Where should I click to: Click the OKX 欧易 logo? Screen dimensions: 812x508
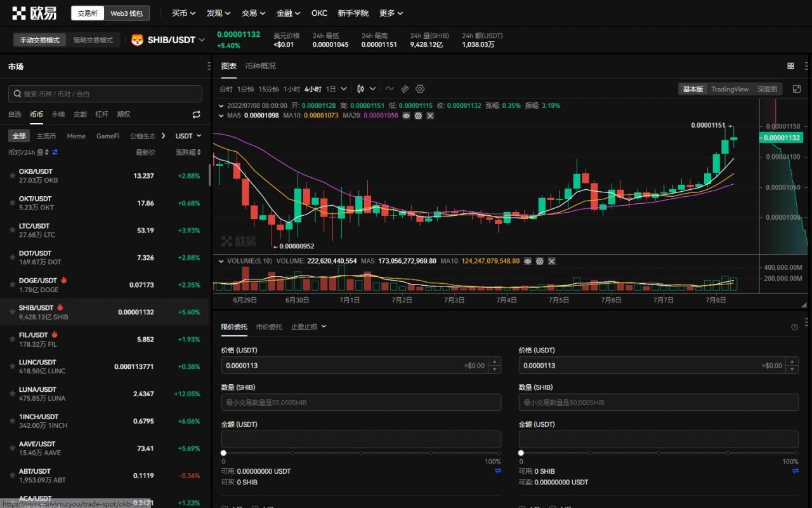pyautogui.click(x=34, y=13)
